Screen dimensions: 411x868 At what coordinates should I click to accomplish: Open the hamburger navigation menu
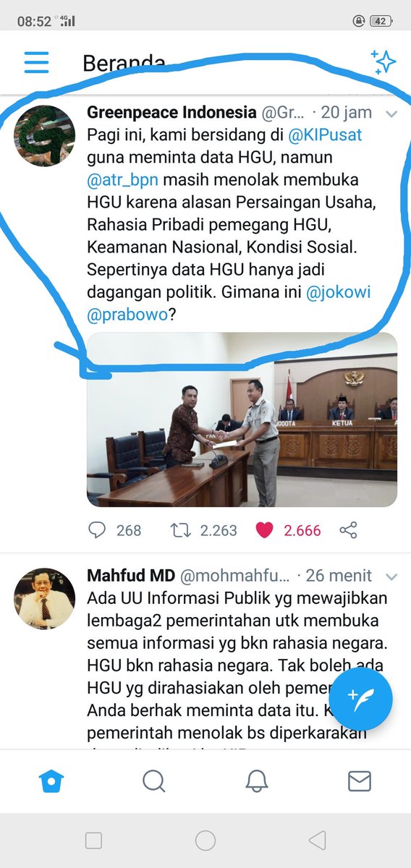coord(35,62)
